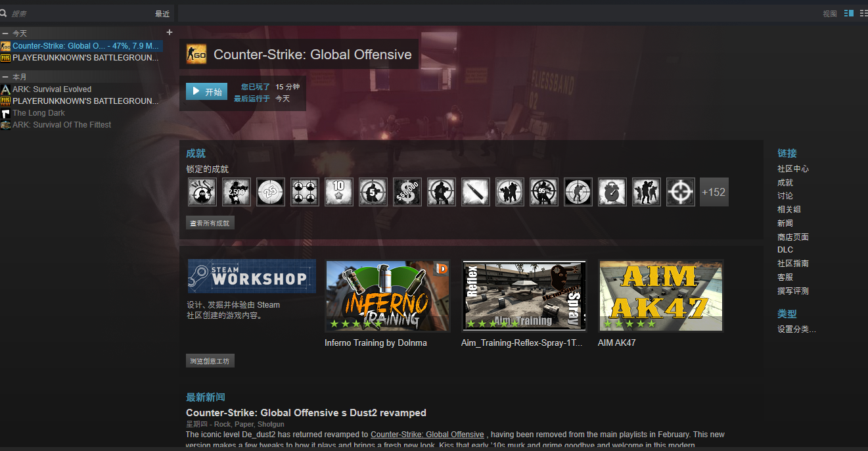Collapse the 本月 group
This screenshot has height=451, width=868.
5,77
